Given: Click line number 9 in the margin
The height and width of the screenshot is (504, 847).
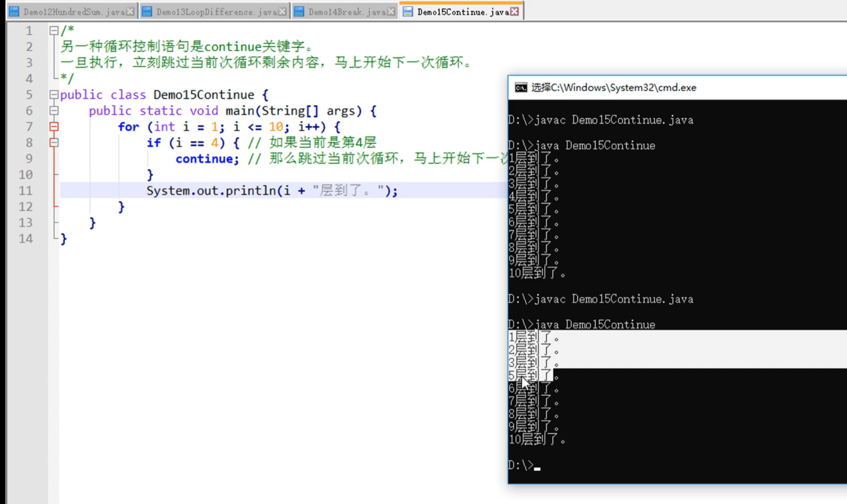Looking at the screenshot, I should [29, 158].
